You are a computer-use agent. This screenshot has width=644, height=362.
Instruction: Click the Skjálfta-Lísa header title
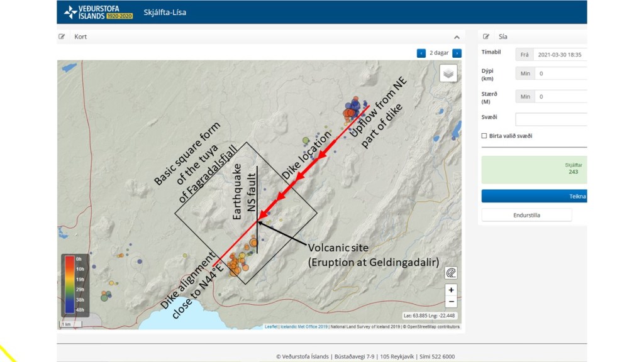(x=165, y=13)
